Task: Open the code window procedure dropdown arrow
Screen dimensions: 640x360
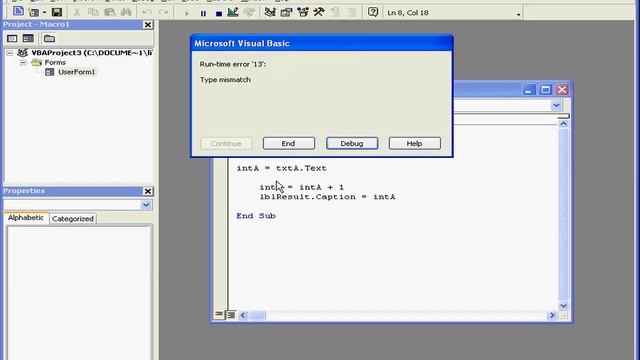Action: pyautogui.click(x=556, y=106)
